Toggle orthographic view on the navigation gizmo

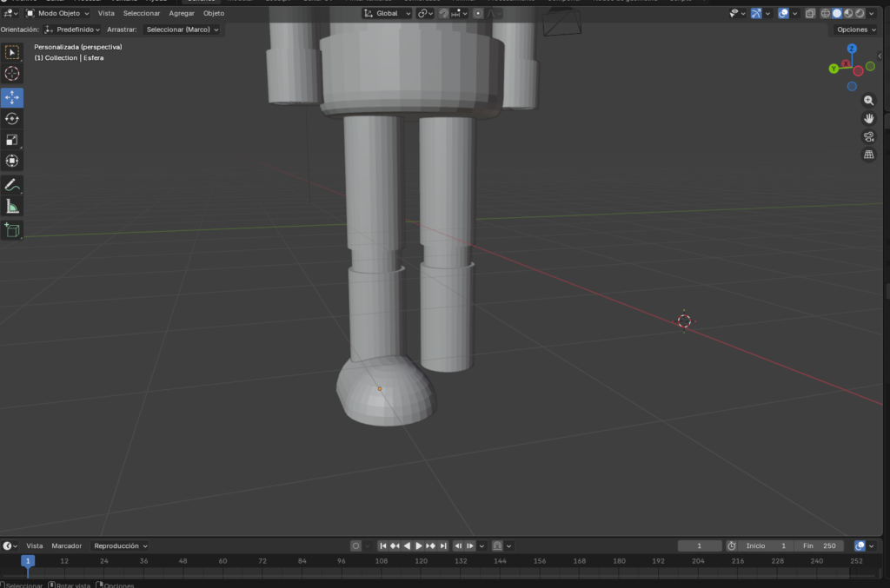869,154
